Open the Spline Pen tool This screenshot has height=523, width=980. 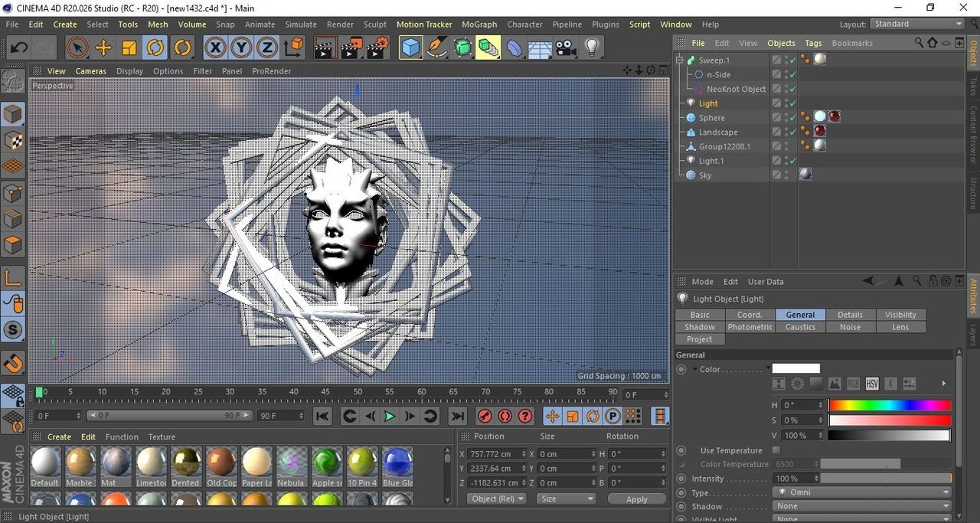tap(437, 47)
